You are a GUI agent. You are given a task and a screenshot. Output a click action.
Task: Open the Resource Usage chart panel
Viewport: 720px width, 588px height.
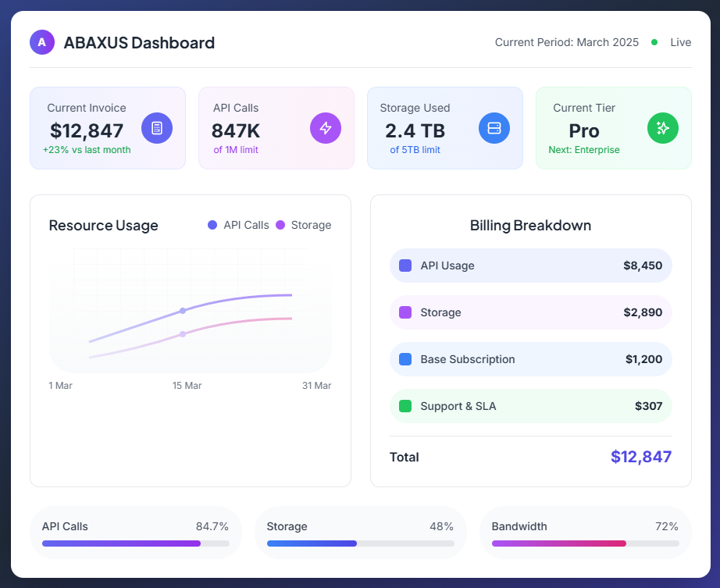click(103, 226)
